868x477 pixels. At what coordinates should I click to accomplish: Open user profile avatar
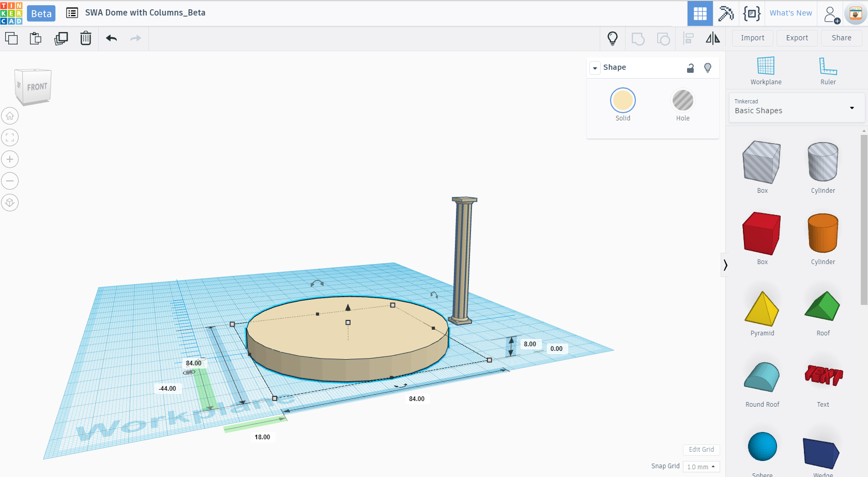coord(856,14)
